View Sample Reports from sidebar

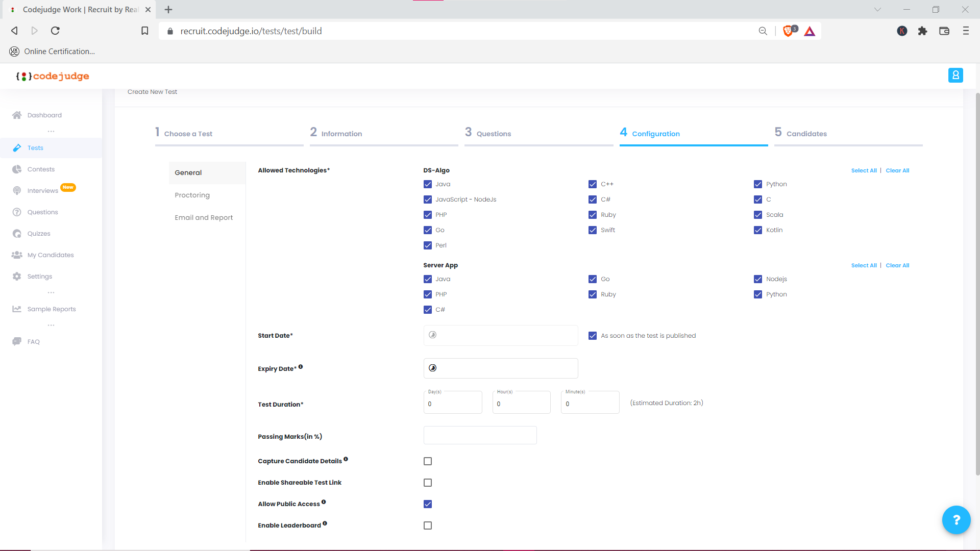click(x=51, y=309)
